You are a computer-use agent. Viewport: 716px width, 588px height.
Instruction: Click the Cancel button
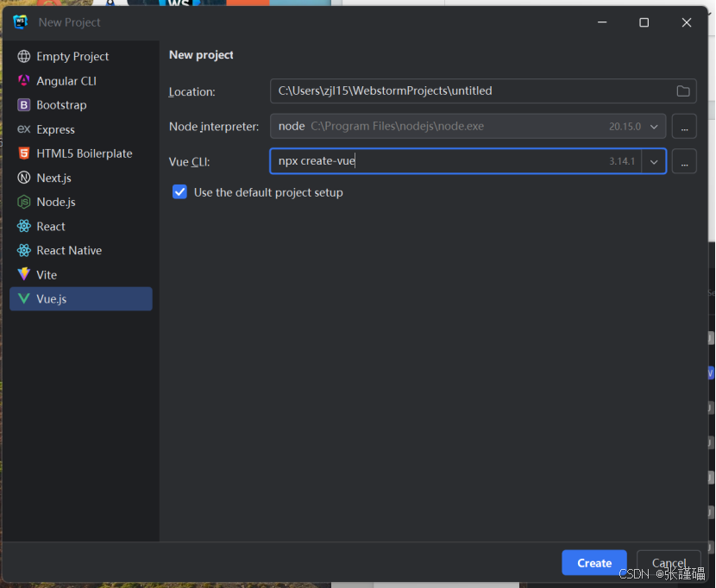click(669, 563)
